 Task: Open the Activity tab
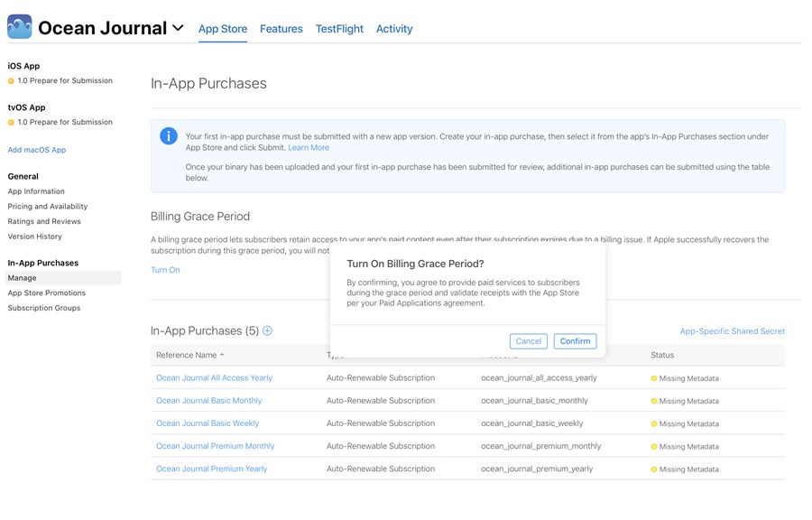pos(394,29)
